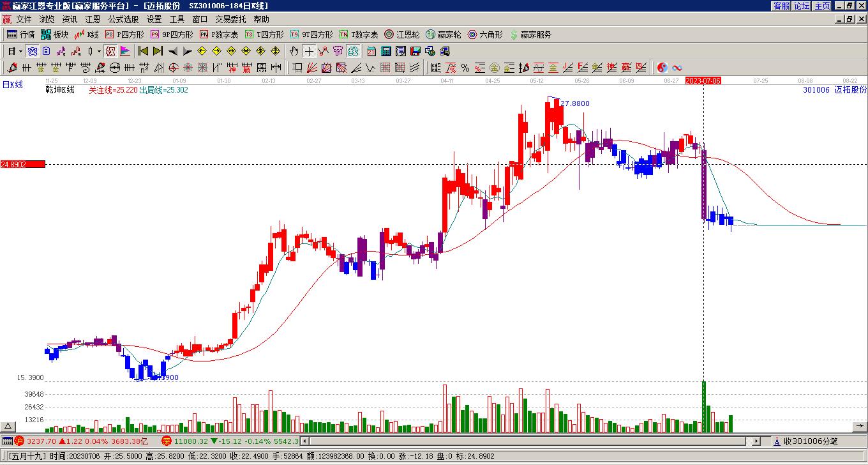This screenshot has height=465, width=868.
Task: Open 赢家服务 from the toolbar
Action: click(x=530, y=34)
